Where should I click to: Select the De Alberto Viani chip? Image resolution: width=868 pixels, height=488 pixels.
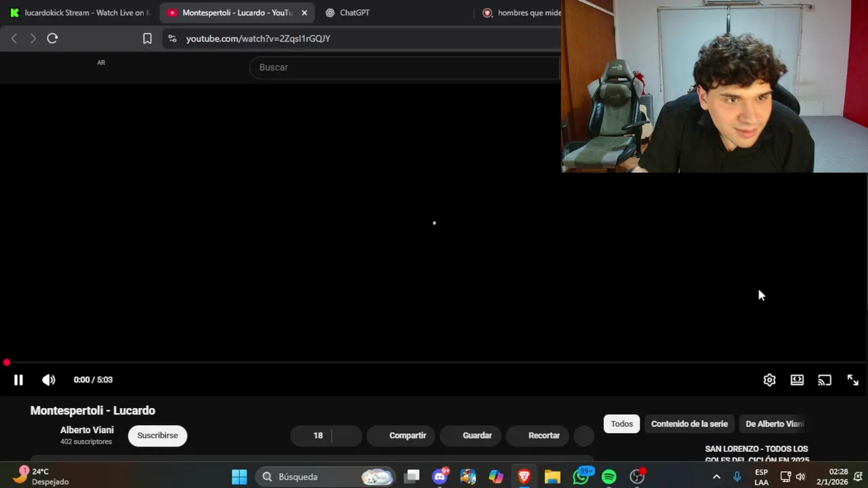pos(774,424)
